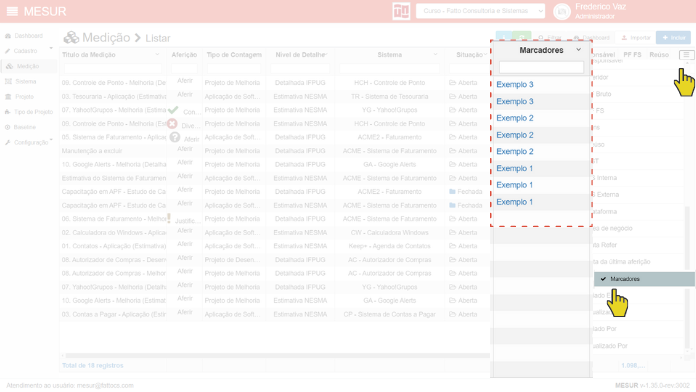Image resolution: width=696 pixels, height=392 pixels.
Task: Click Aferir in 02. Calculadora do Windows row
Action: (x=185, y=230)
